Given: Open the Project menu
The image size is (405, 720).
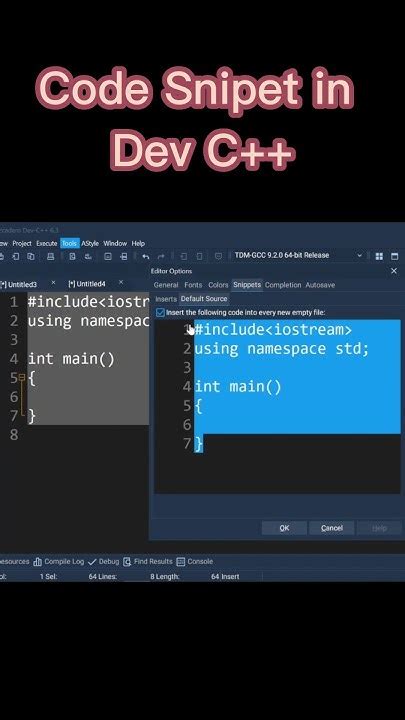Looking at the screenshot, I should click(22, 243).
